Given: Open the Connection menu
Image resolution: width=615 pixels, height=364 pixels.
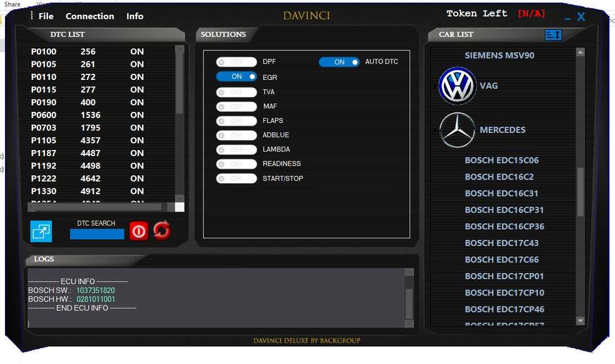Looking at the screenshot, I should (x=90, y=16).
